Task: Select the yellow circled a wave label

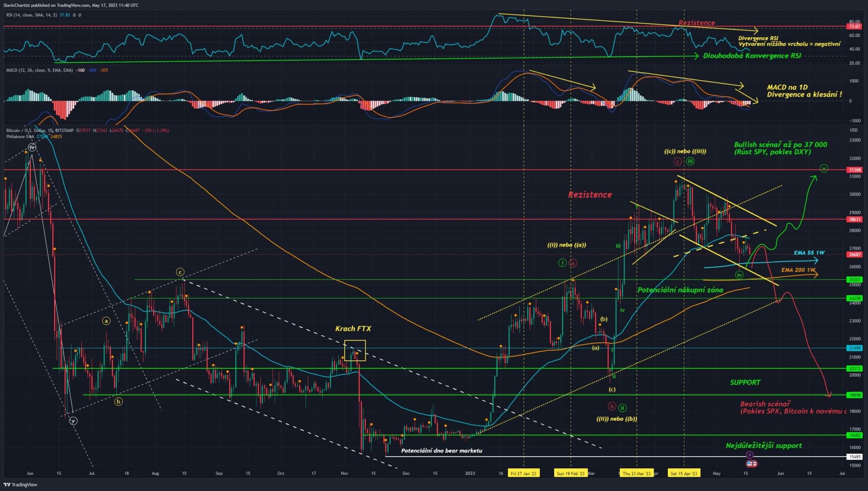Action: (x=106, y=321)
